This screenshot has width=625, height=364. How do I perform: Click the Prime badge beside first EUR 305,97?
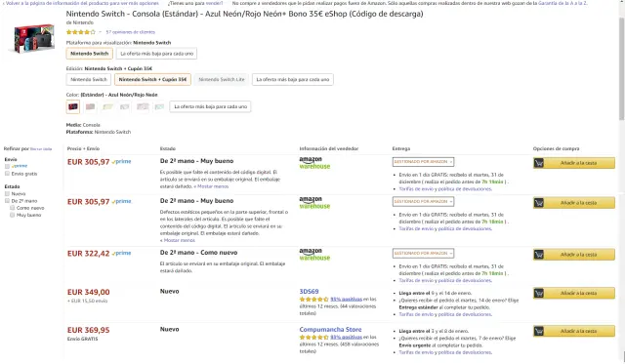tap(121, 162)
